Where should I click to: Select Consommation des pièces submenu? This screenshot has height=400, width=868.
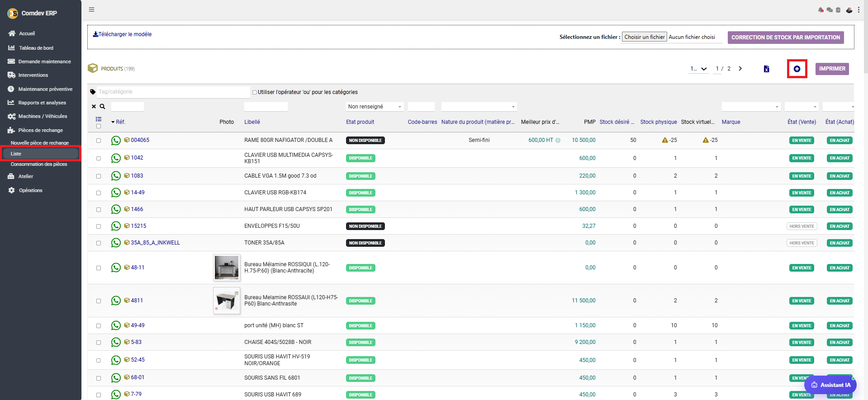(39, 164)
